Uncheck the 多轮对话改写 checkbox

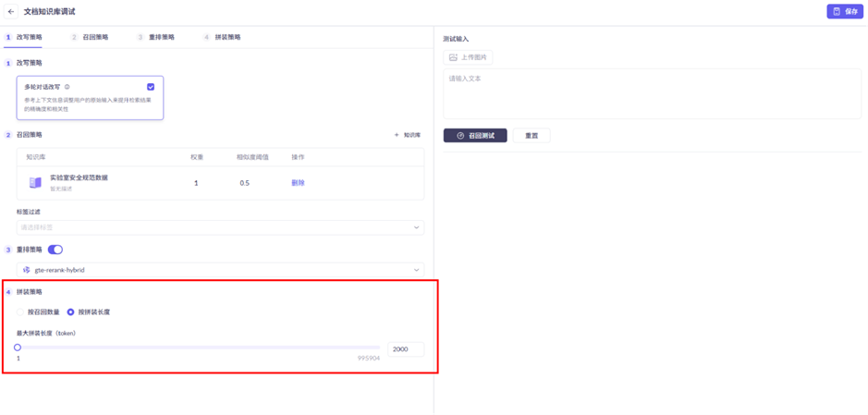pos(151,87)
